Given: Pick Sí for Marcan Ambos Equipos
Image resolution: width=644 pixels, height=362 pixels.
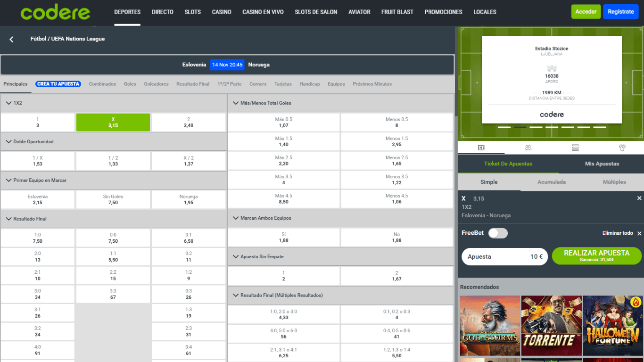Looking at the screenshot, I should pos(283,237).
